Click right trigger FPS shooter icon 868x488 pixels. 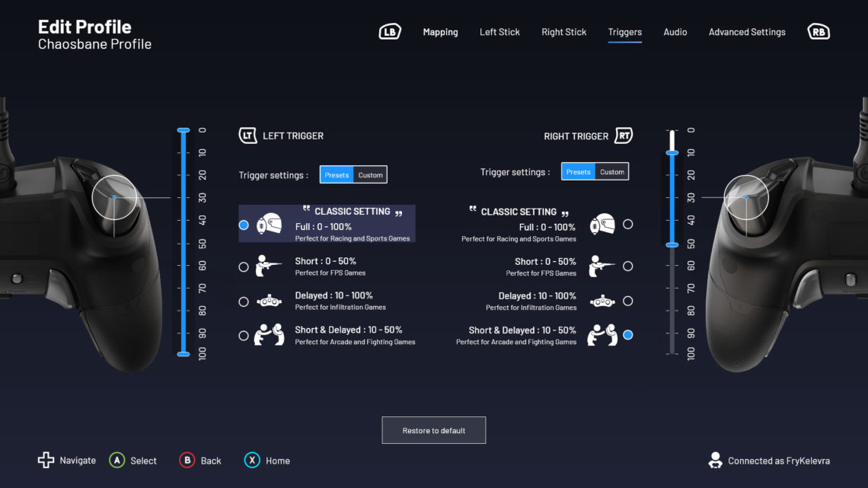coord(602,266)
